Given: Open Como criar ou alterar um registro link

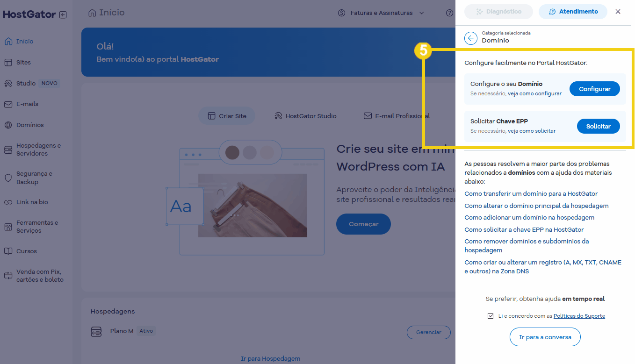Looking at the screenshot, I should [x=543, y=267].
